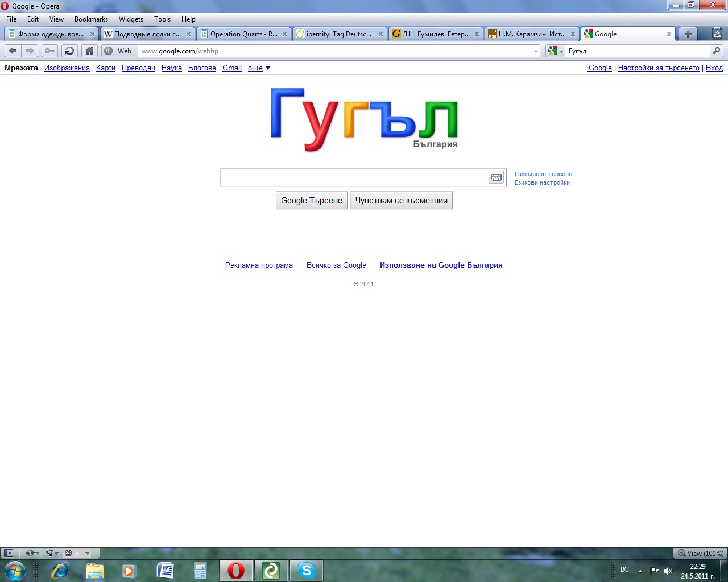Open the Tools menu

(x=162, y=19)
